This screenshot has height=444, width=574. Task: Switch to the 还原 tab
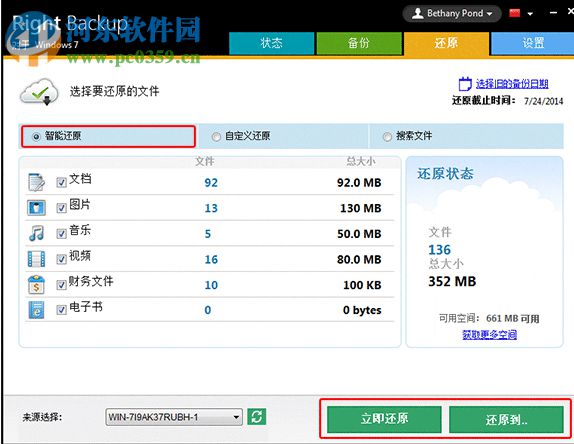[x=446, y=43]
